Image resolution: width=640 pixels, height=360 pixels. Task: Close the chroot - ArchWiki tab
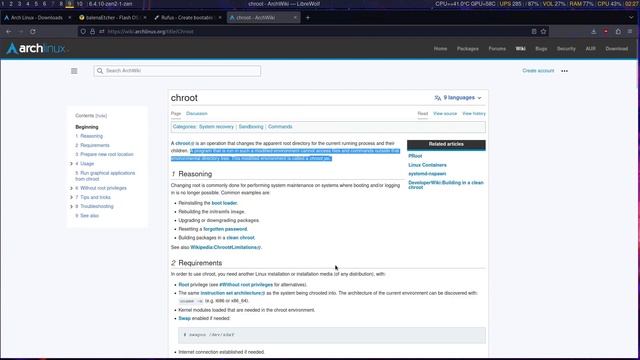tap(295, 18)
